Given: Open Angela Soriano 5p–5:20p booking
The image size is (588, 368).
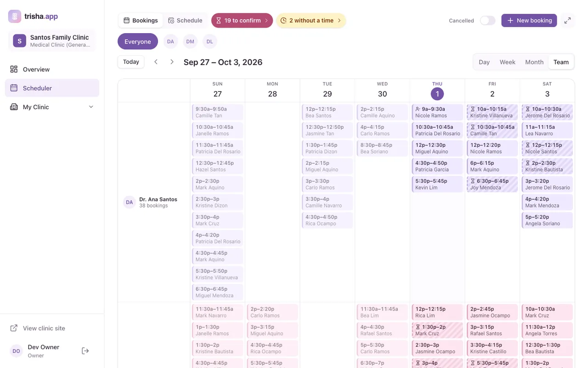Looking at the screenshot, I should coord(547,220).
